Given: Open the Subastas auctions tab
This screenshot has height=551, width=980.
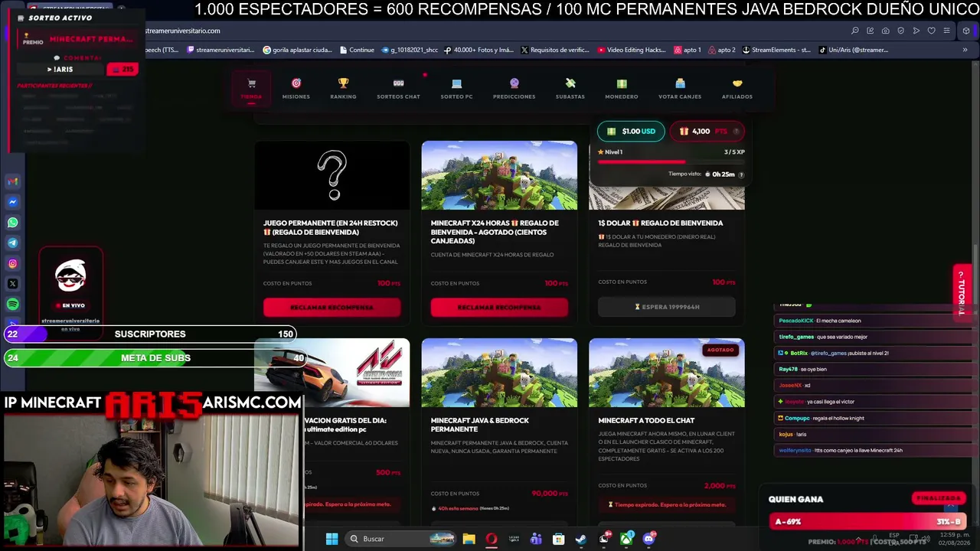Looking at the screenshot, I should (570, 88).
